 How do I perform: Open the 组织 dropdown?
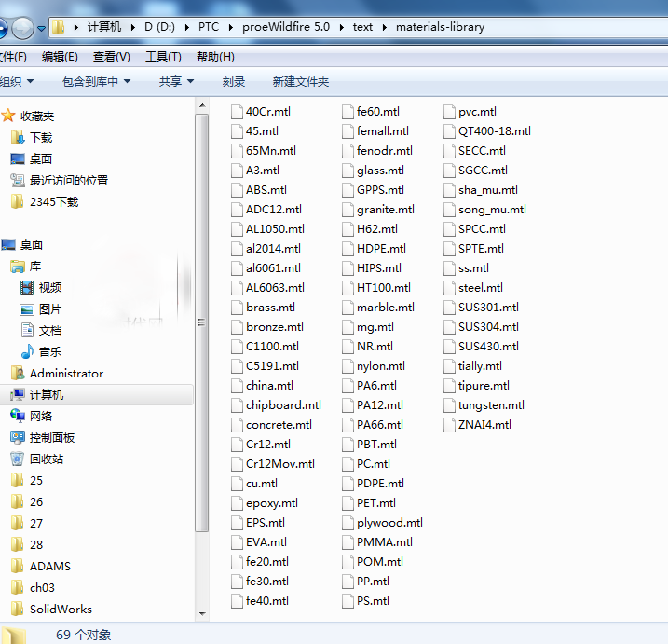[x=17, y=81]
